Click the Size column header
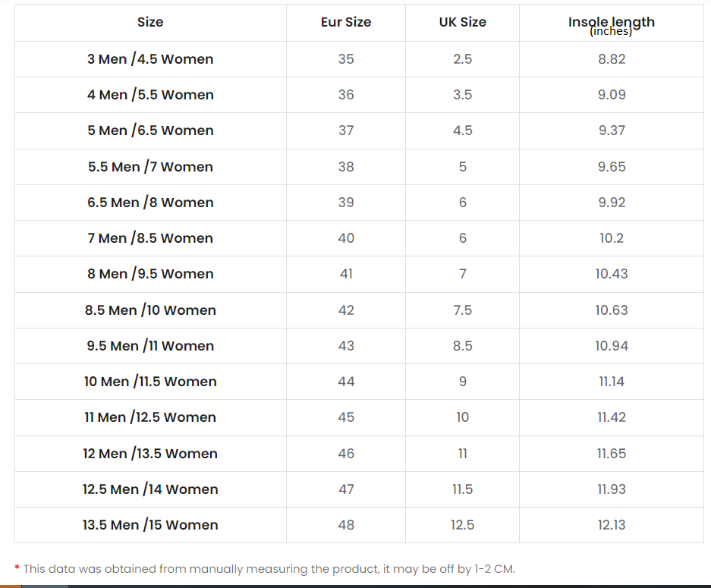 [150, 22]
